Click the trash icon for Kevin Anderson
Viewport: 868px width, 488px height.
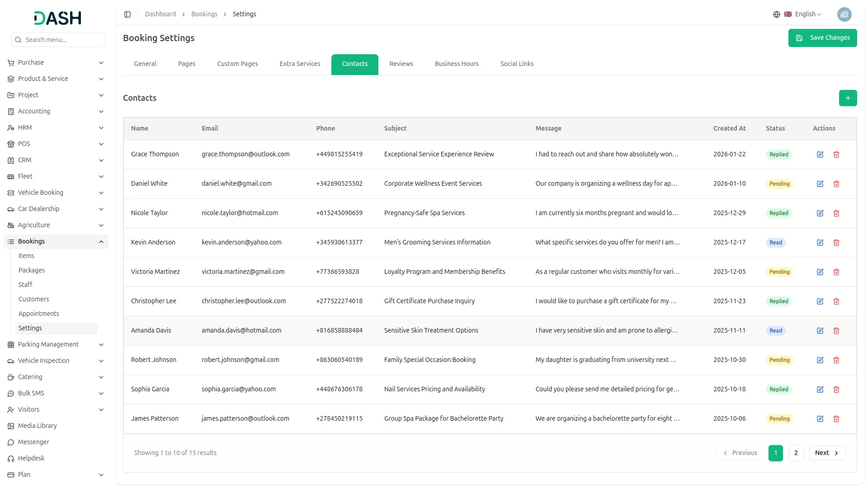click(836, 243)
